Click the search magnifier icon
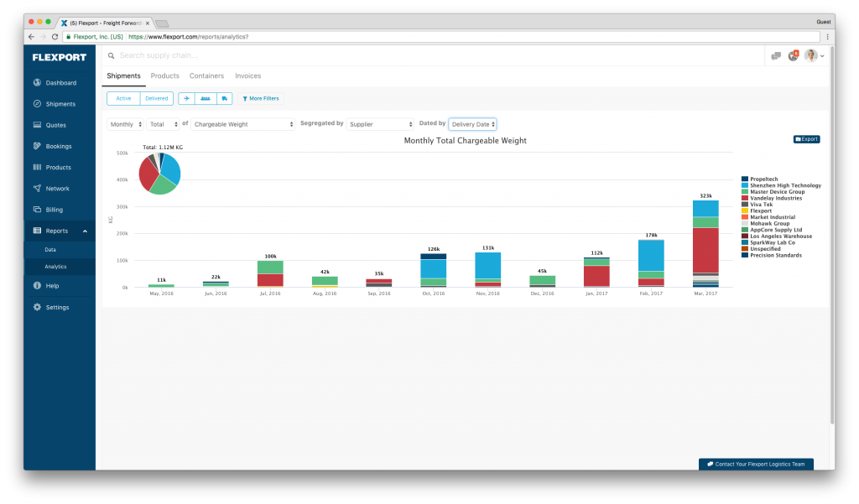859x504 pixels. 112,55
